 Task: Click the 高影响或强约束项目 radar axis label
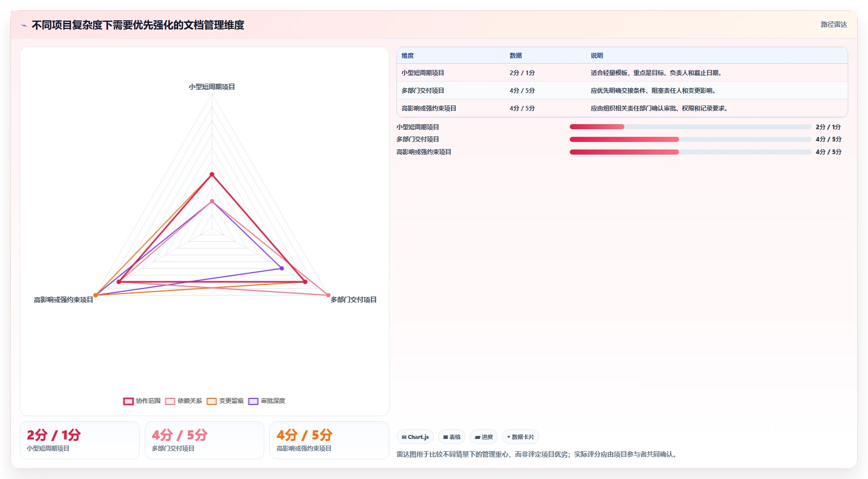(63, 300)
